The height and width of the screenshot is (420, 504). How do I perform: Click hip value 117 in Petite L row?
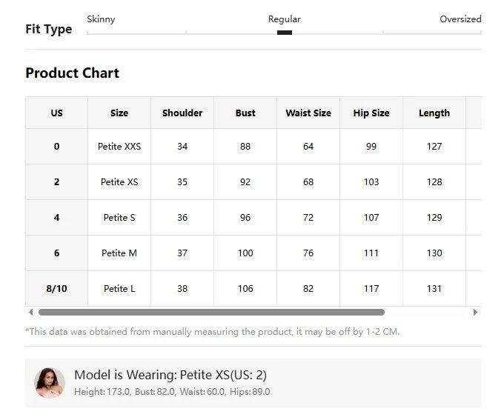(371, 289)
